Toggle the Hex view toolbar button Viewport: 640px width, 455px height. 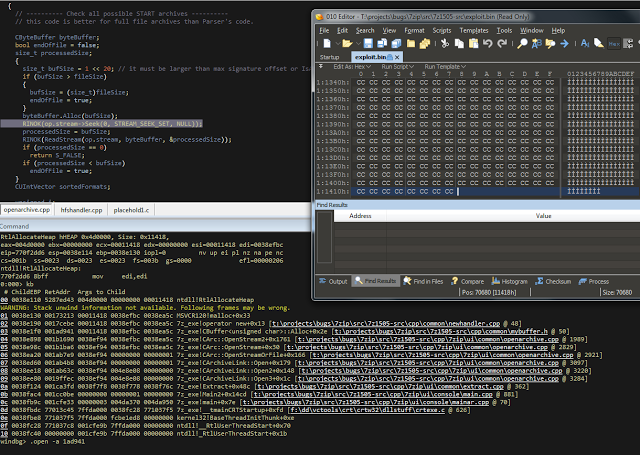pos(614,43)
